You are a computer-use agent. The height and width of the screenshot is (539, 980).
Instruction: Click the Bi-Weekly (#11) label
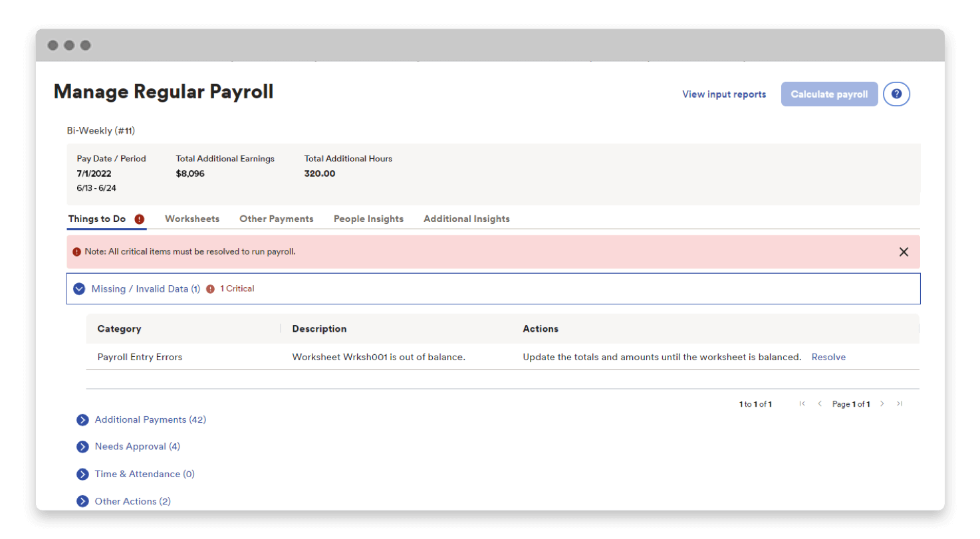click(101, 131)
